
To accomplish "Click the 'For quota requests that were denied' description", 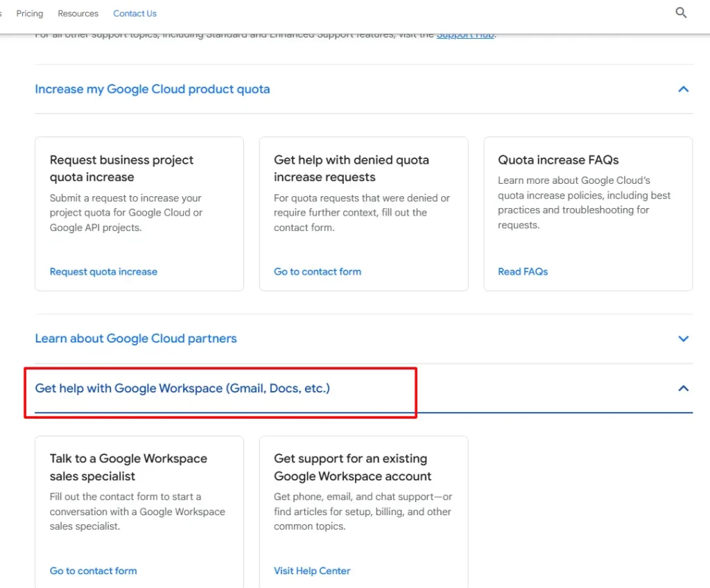I will pyautogui.click(x=362, y=213).
